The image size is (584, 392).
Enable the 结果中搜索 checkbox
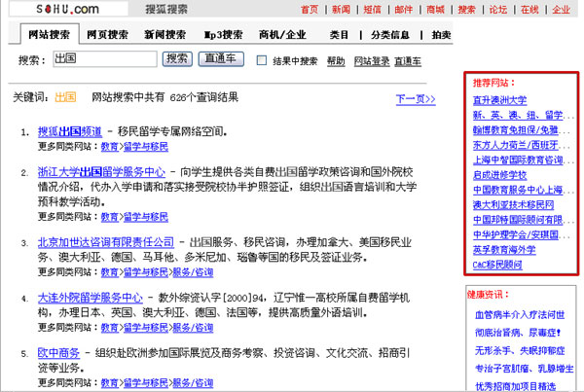coord(262,60)
